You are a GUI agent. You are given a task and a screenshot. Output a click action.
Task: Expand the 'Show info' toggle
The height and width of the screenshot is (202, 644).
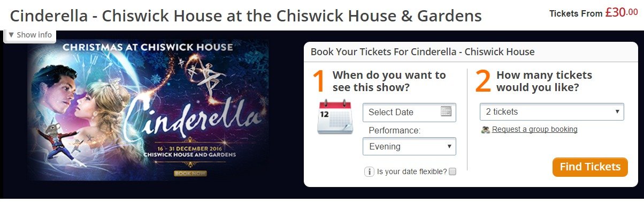(30, 35)
